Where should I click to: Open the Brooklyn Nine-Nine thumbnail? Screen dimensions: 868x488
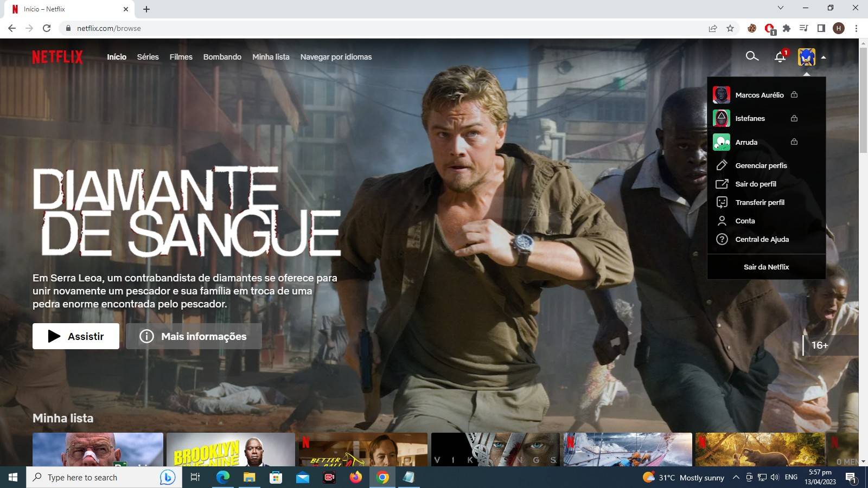click(231, 450)
